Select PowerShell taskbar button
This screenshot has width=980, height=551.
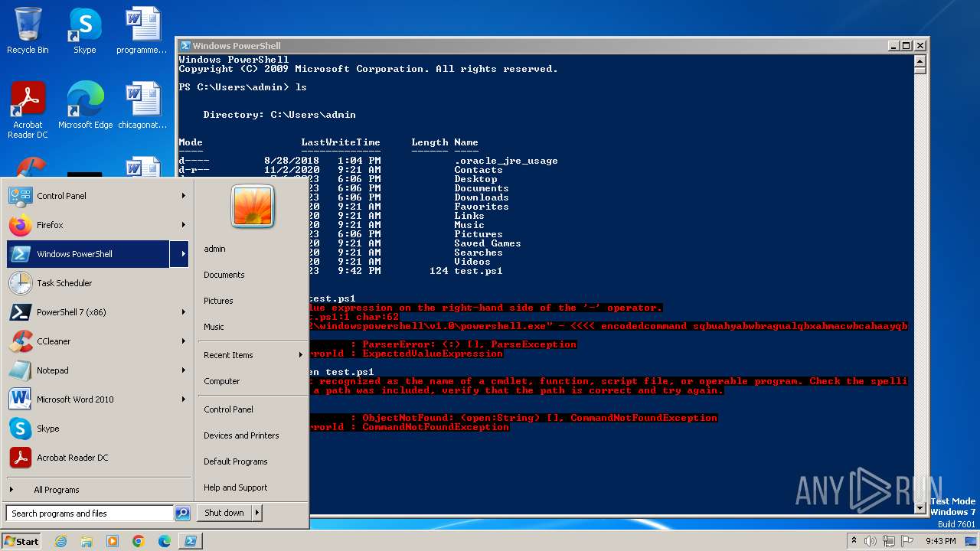pyautogui.click(x=191, y=541)
